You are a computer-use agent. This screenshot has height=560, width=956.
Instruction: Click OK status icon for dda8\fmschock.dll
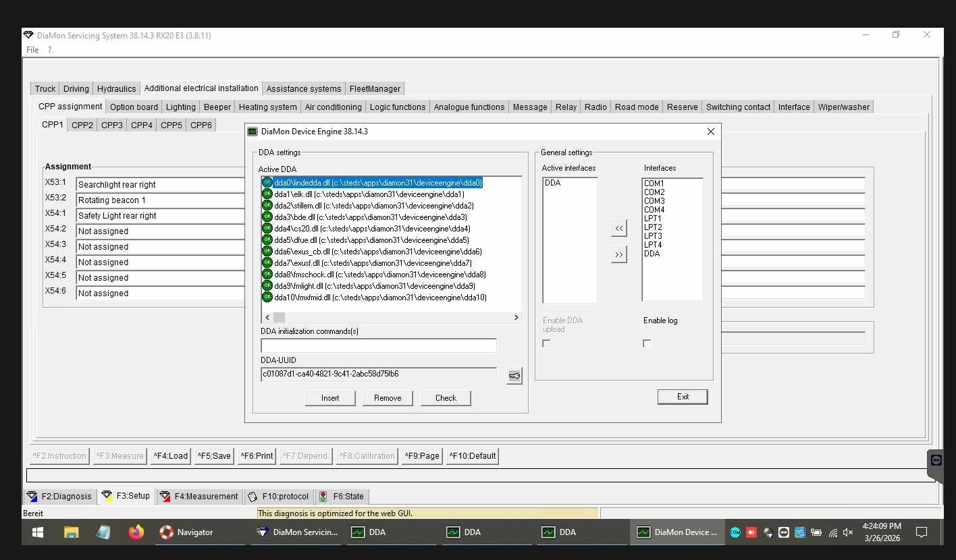[267, 275]
